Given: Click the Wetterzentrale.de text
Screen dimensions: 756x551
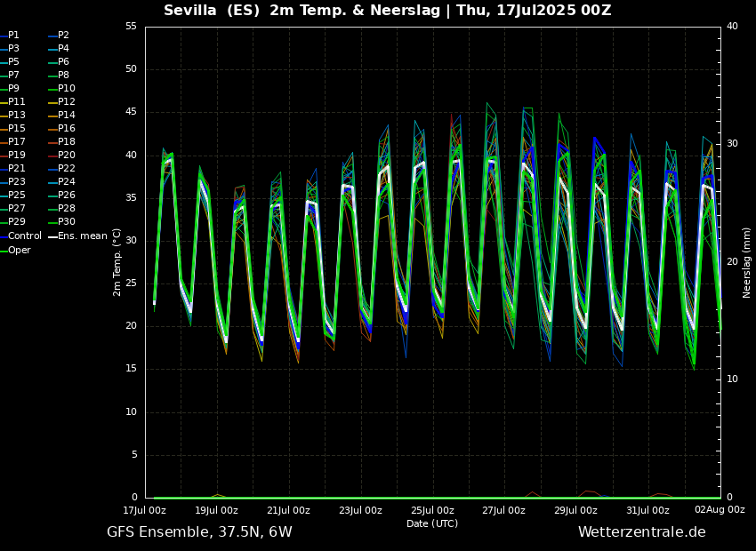Looking at the screenshot, I should click(x=641, y=532).
